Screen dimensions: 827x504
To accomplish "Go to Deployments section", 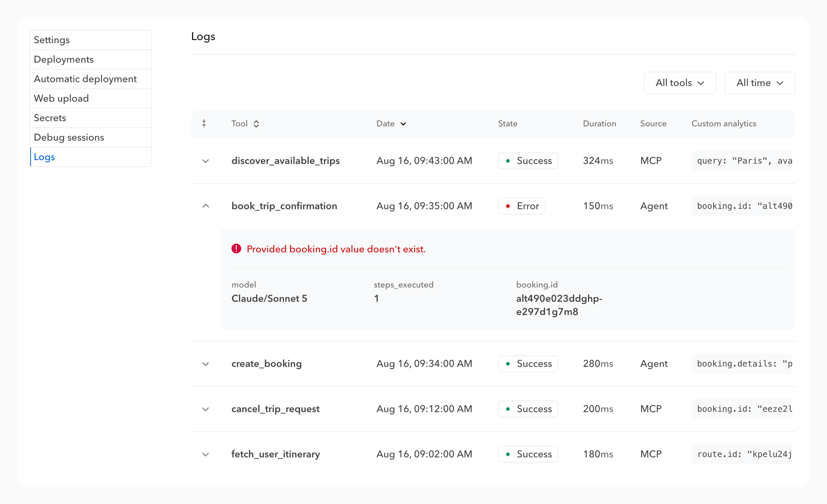I will [x=91, y=60].
